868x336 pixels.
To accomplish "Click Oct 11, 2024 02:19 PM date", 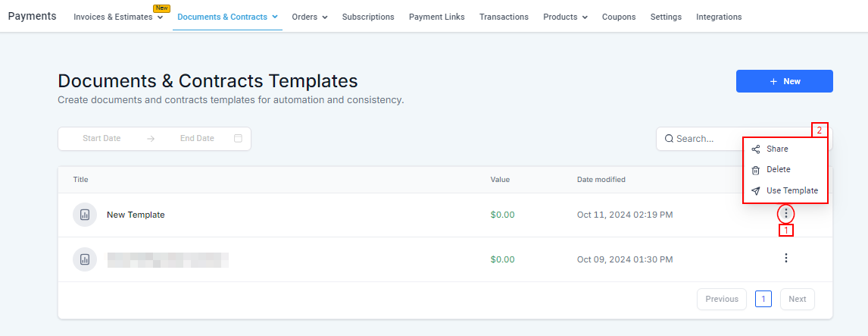I will click(625, 215).
